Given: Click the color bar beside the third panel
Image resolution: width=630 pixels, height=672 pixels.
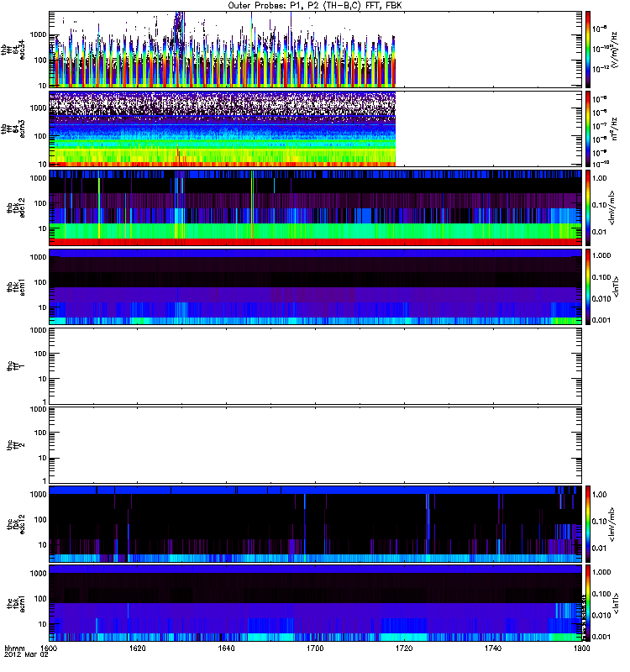Looking at the screenshot, I should click(x=589, y=207).
